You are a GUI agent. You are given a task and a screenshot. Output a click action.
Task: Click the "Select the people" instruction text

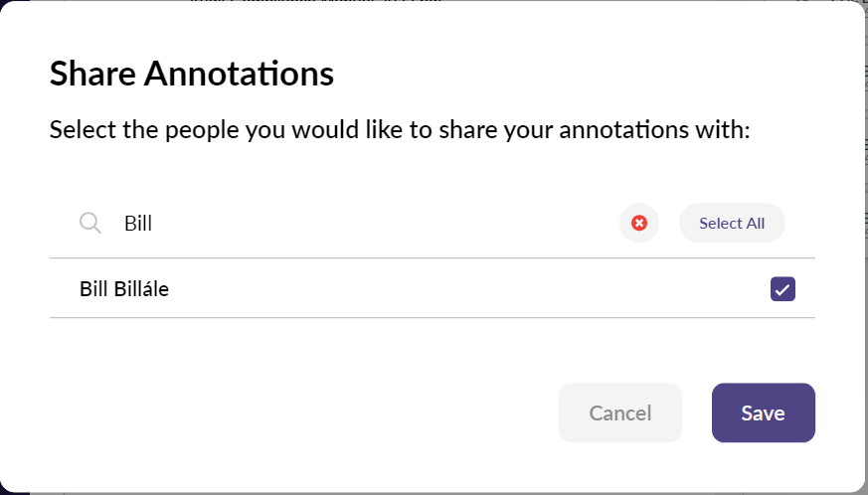tap(400, 130)
